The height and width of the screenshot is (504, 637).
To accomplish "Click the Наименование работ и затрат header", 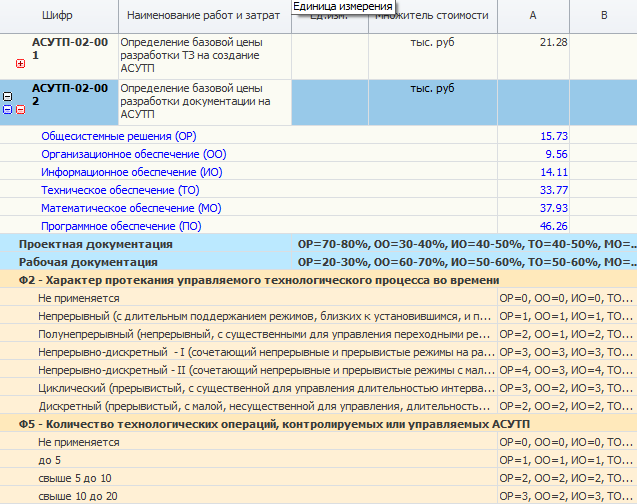I will (x=204, y=15).
